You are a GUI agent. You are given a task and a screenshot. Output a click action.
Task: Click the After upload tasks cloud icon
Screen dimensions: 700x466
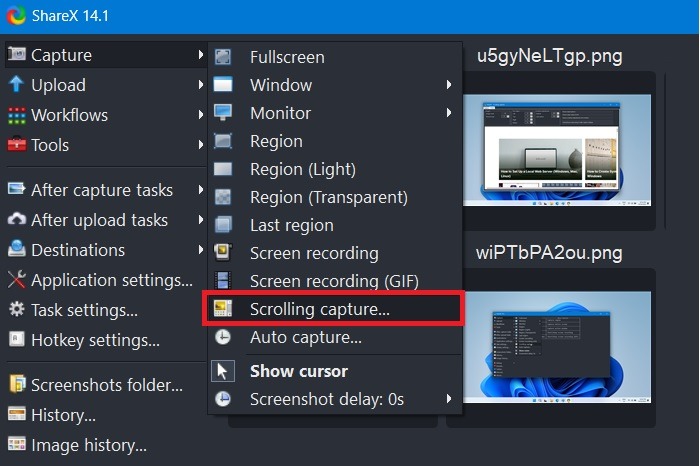tap(17, 219)
